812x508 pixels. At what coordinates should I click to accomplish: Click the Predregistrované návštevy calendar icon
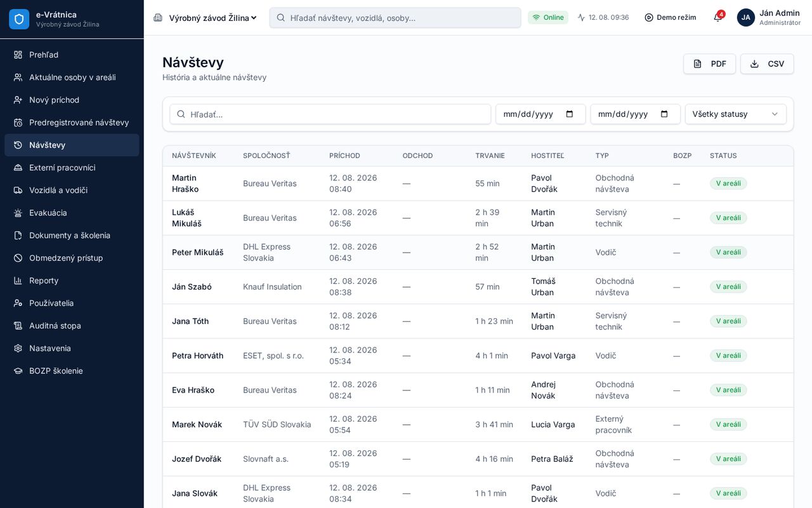[18, 123]
